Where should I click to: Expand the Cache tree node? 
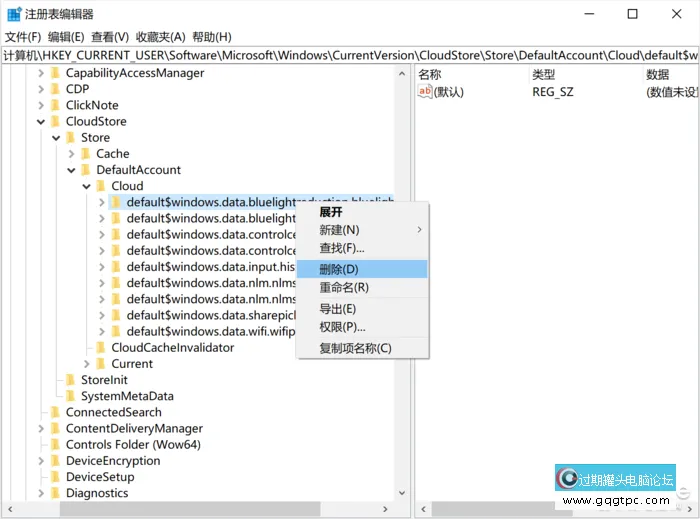click(71, 154)
